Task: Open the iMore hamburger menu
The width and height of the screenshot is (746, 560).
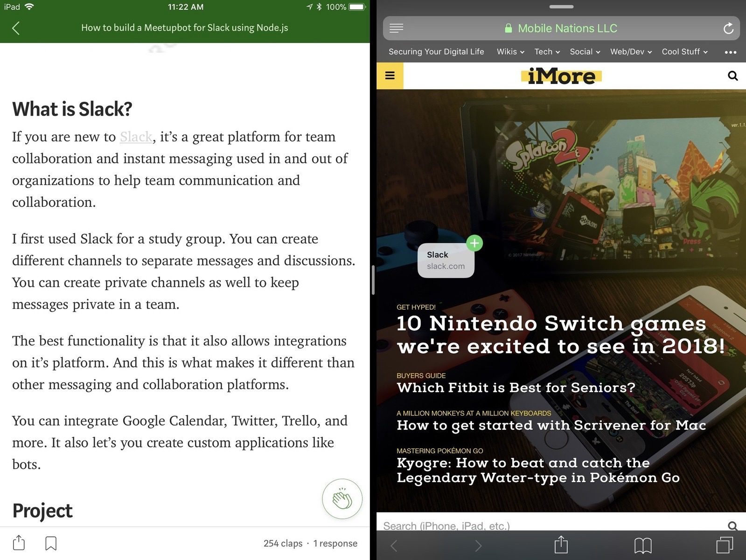Action: [390, 76]
